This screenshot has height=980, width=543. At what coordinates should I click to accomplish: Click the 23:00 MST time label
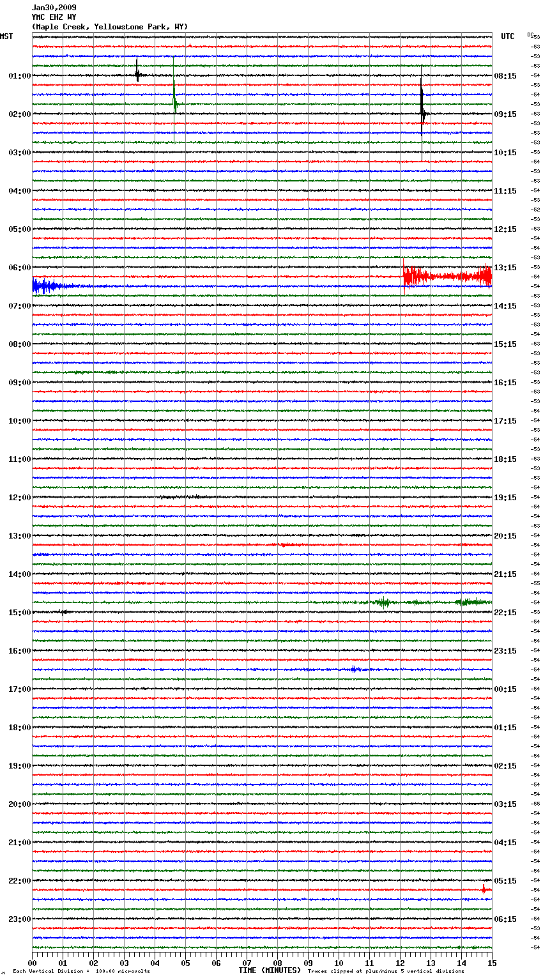[x=20, y=919]
